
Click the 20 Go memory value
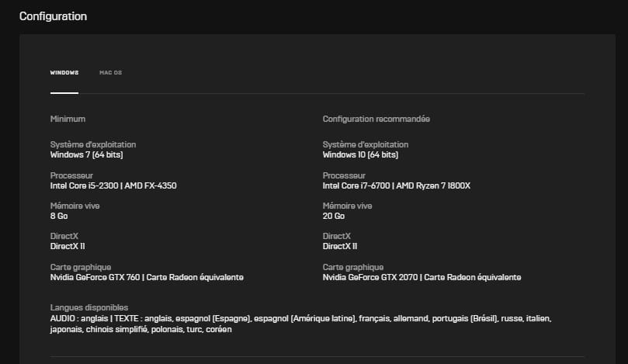point(334,216)
